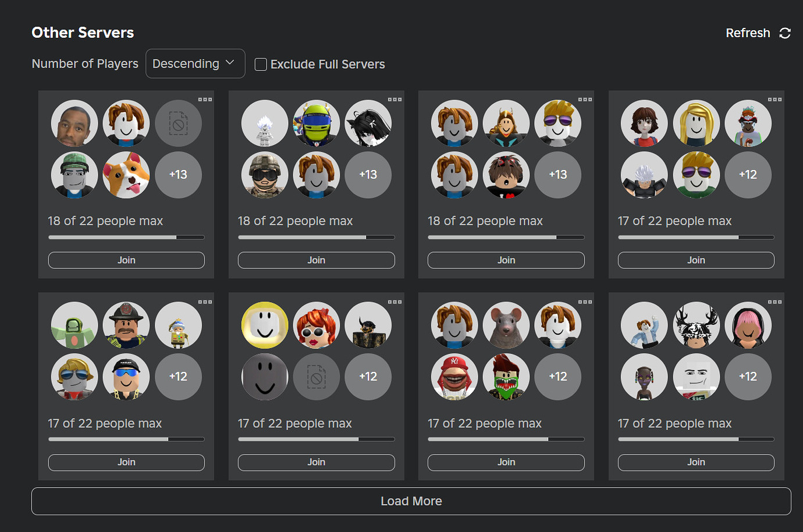
Task: Click the corgi dog avatar thumbnail
Action: (x=126, y=175)
